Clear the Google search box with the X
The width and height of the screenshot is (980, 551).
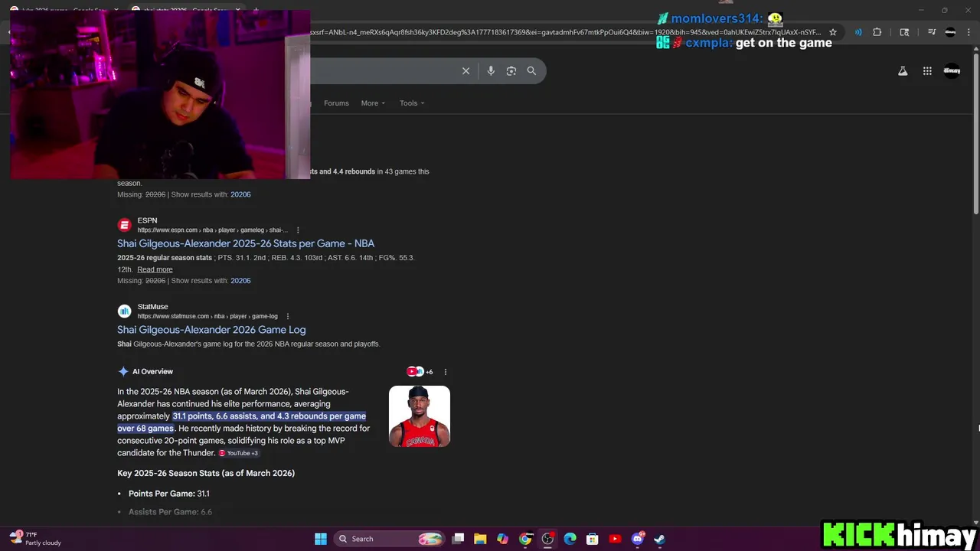coord(465,70)
